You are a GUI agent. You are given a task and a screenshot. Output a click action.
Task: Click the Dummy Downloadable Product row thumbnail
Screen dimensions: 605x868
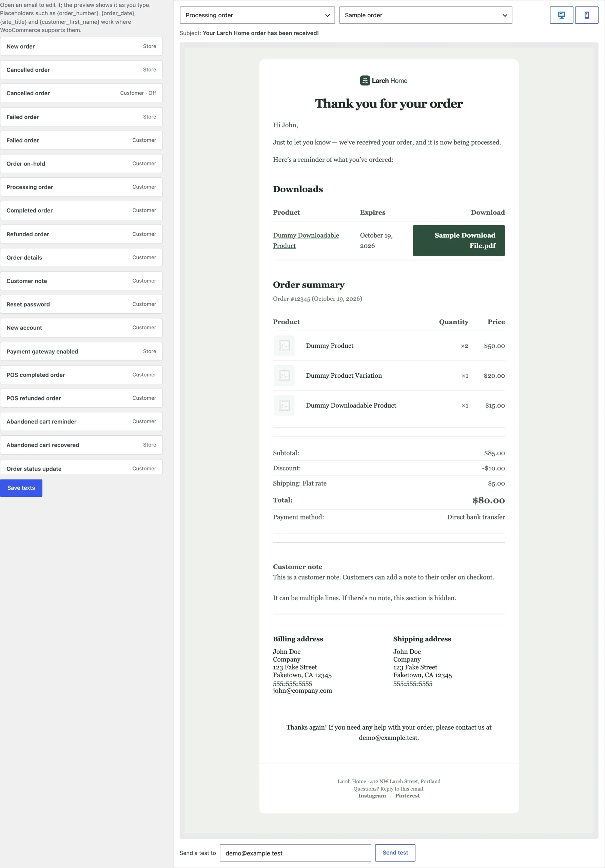tap(284, 405)
